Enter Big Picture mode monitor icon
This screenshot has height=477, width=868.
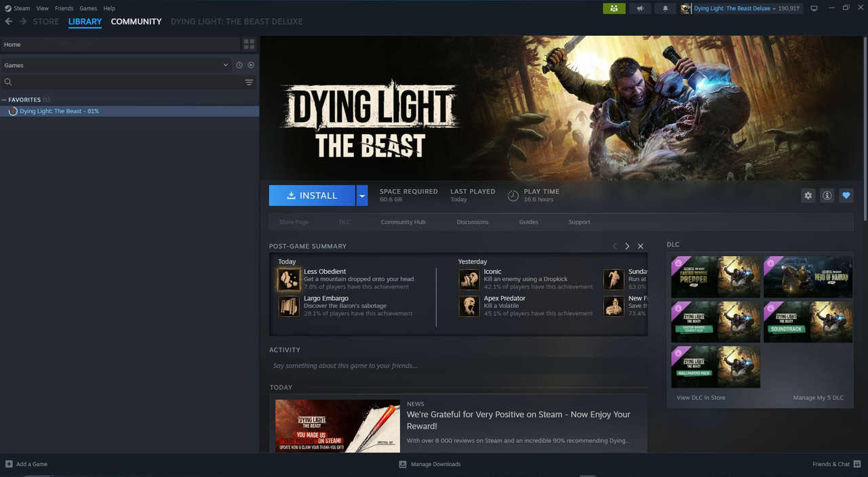[x=814, y=8]
